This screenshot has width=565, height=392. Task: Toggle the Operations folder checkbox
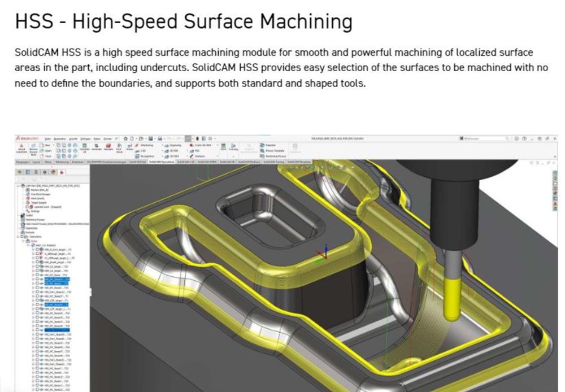(x=22, y=236)
